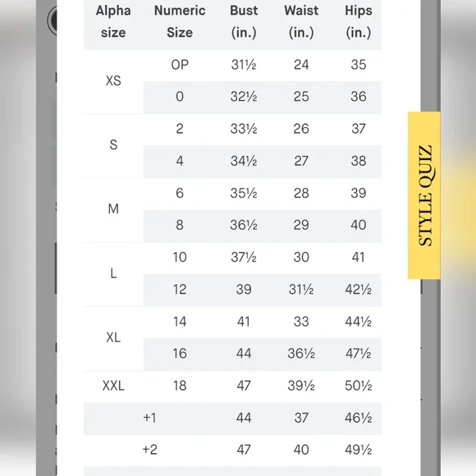Viewport: 476px width, 476px height.
Task: Select the L alpha size cell
Action: 113,273
